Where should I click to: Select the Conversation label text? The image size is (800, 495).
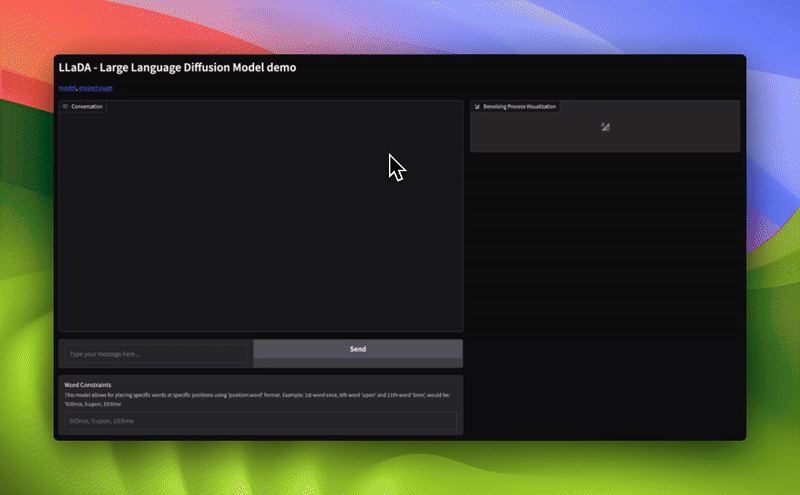point(87,106)
